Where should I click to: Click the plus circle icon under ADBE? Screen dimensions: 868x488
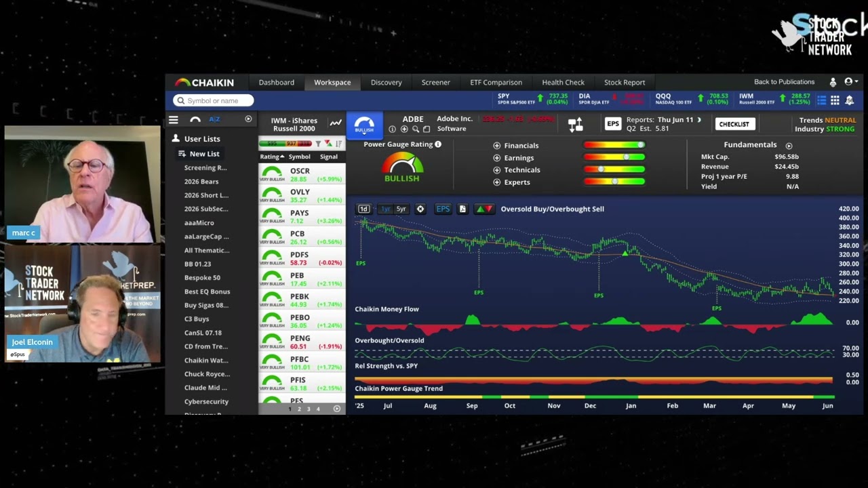(404, 129)
